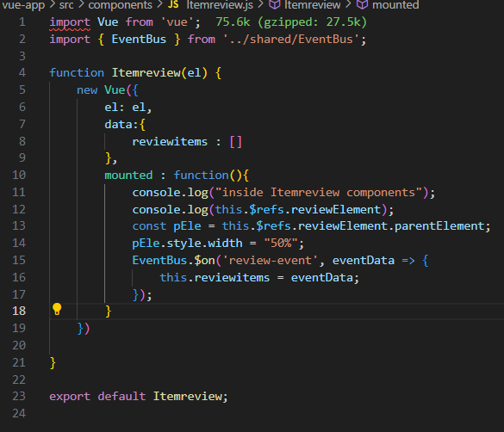Click pEle.style.width on line 14

pos(188,243)
